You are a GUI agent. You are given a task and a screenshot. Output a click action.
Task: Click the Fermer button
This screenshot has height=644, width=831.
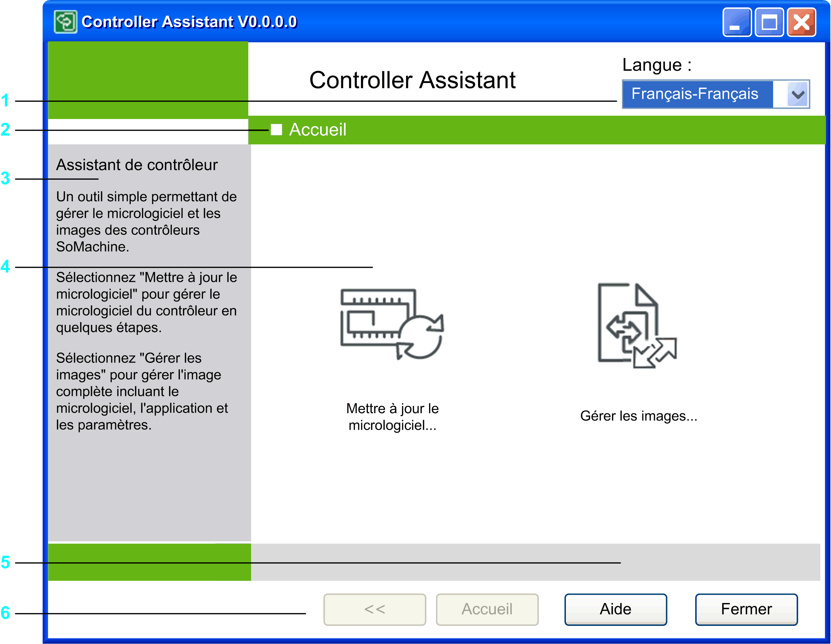click(746, 609)
